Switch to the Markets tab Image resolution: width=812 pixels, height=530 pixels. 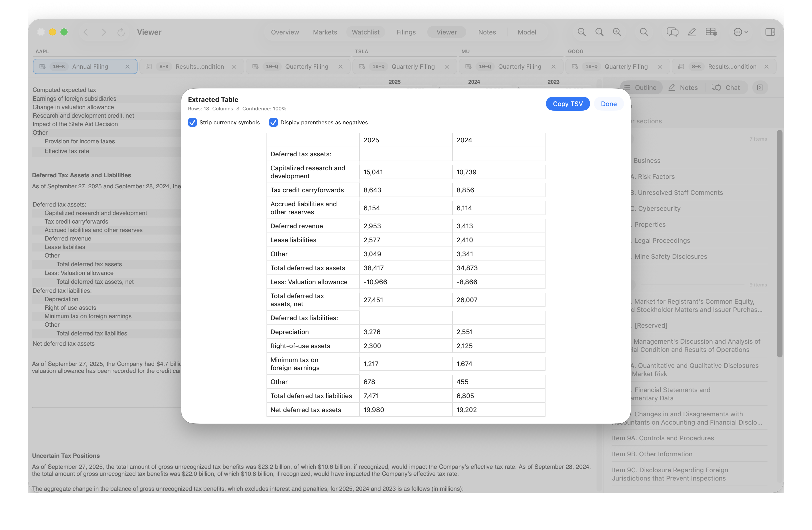[325, 32]
